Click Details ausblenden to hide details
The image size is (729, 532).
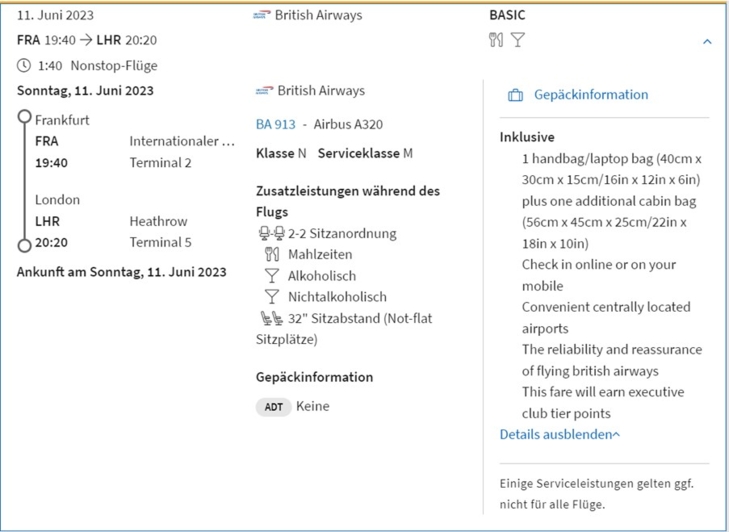point(559,435)
